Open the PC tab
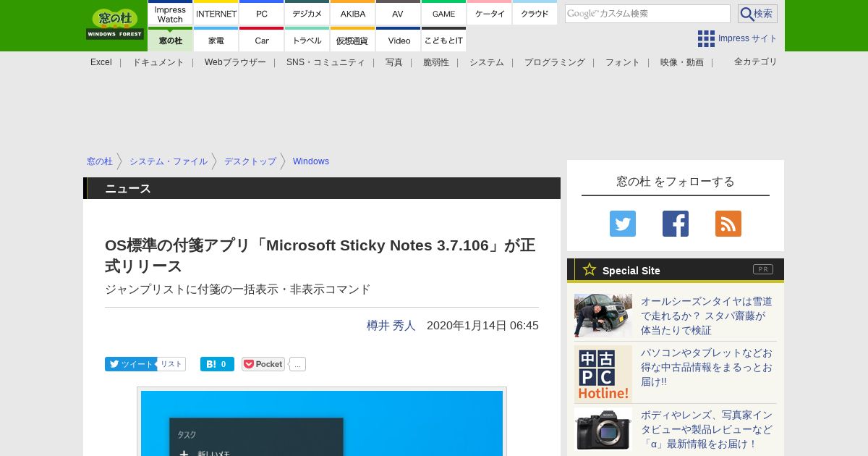 click(x=262, y=14)
